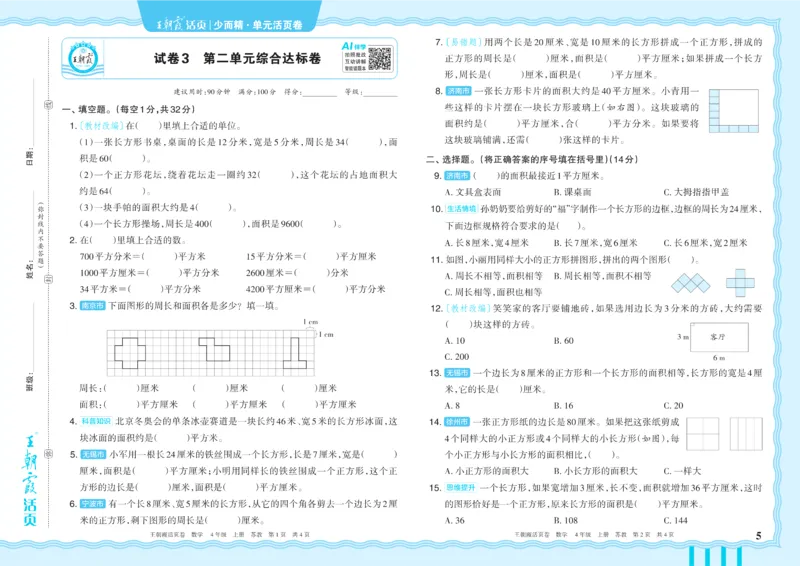Click the 王朝霞 round logo badge
The width and height of the screenshot is (800, 566).
click(83, 59)
